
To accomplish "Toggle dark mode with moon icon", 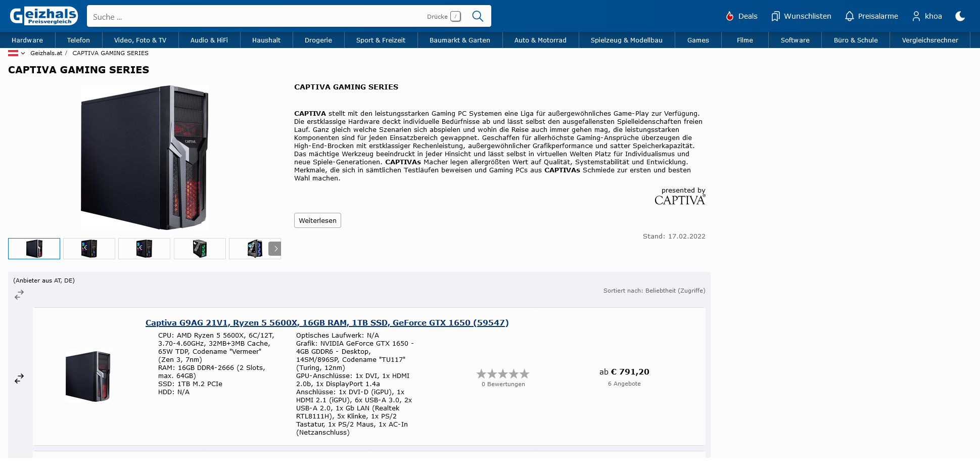I will point(960,16).
